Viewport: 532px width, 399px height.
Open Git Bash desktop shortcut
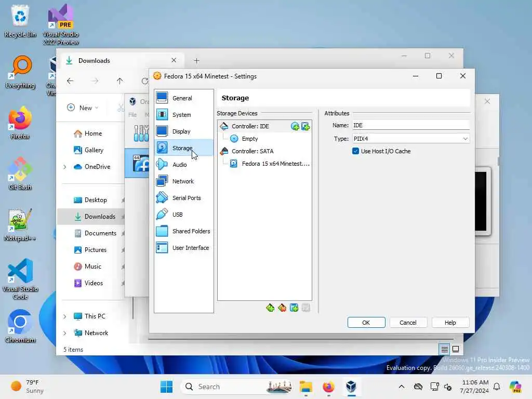tap(20, 174)
